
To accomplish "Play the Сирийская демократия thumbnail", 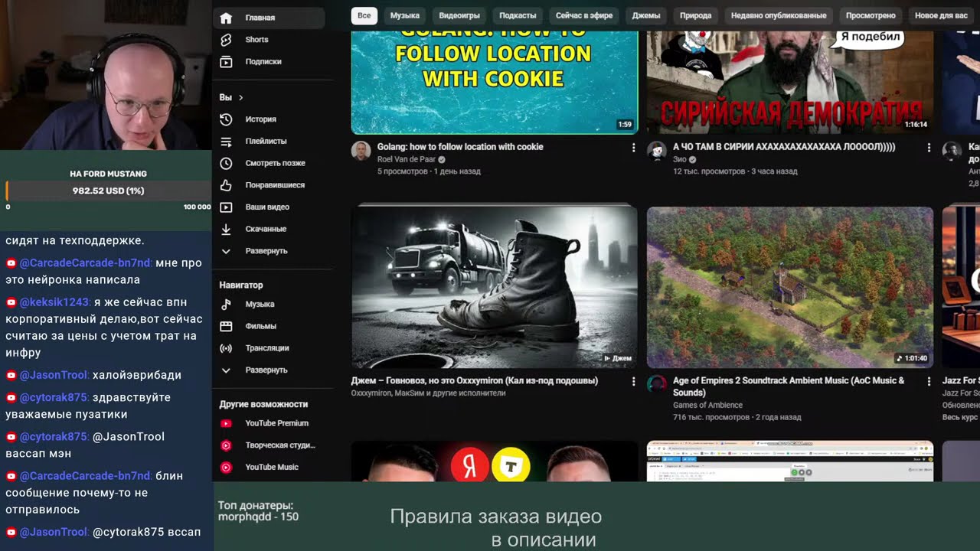I will pyautogui.click(x=790, y=83).
